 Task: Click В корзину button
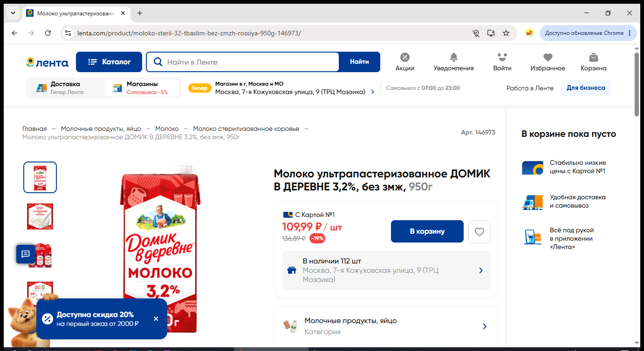(427, 231)
